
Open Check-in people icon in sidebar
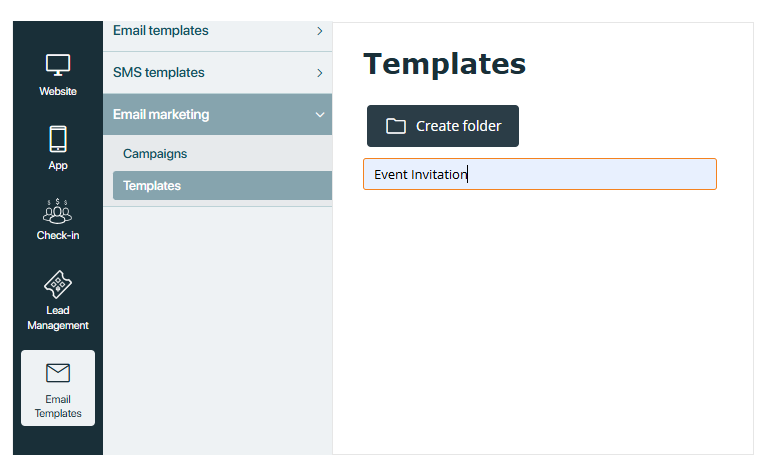(58, 211)
